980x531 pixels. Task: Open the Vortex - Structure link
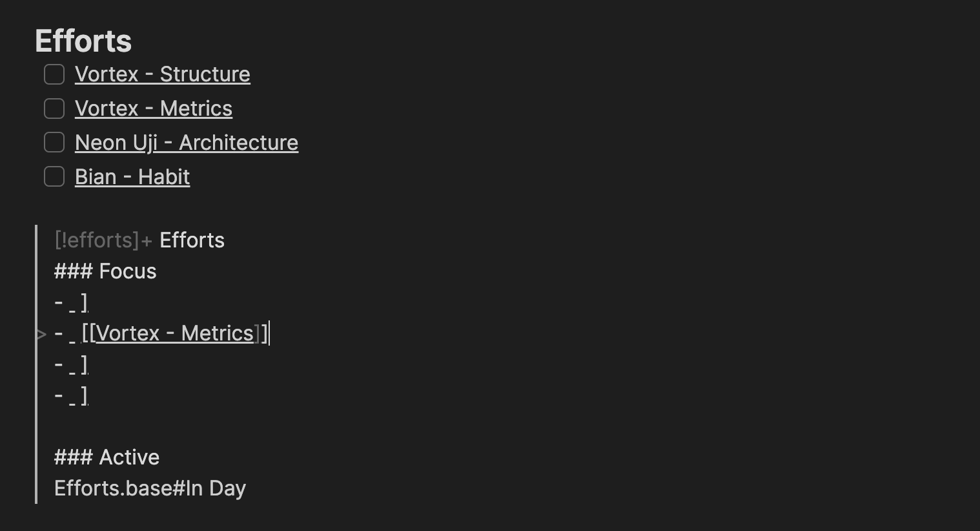pos(162,74)
